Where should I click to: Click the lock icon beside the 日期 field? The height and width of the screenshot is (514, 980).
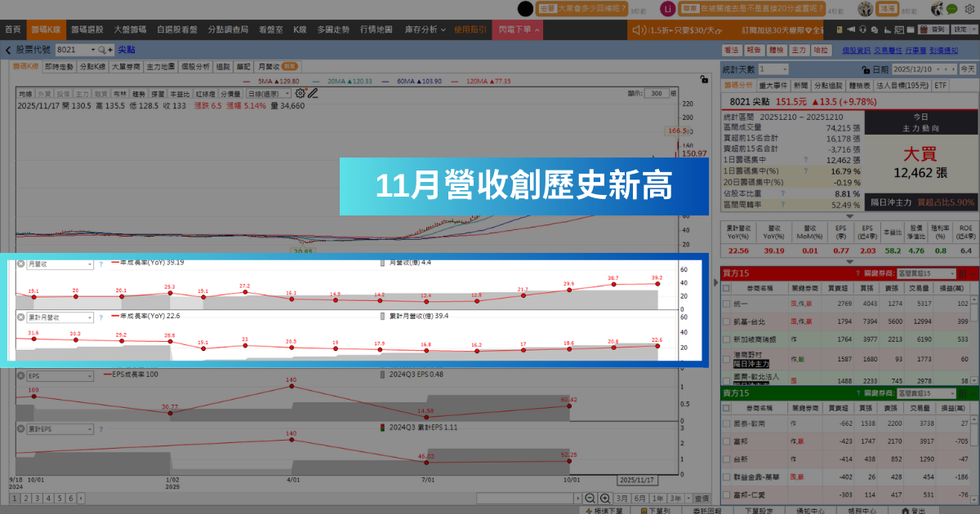pyautogui.click(x=866, y=69)
